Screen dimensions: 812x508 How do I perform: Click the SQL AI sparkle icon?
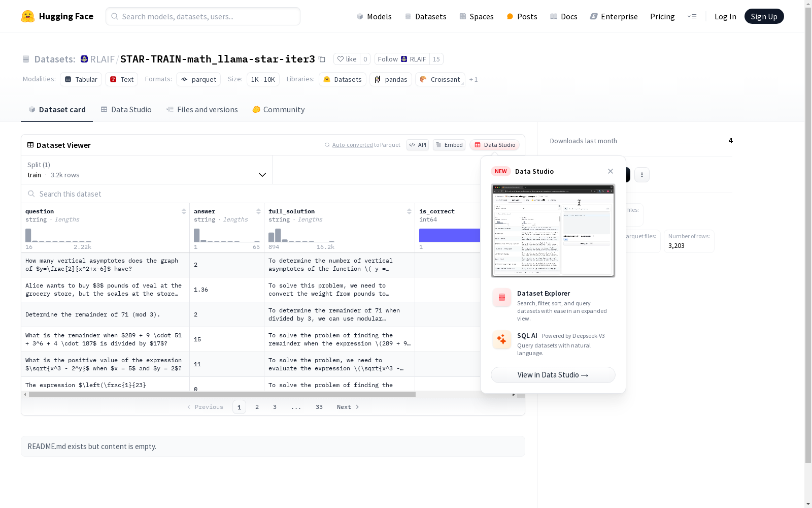502,340
